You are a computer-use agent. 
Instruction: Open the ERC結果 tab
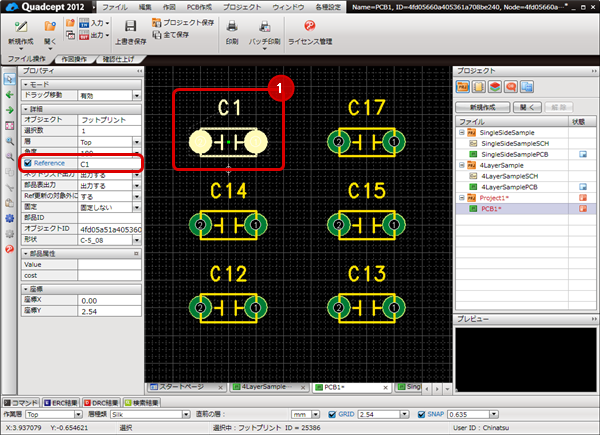click(60, 403)
